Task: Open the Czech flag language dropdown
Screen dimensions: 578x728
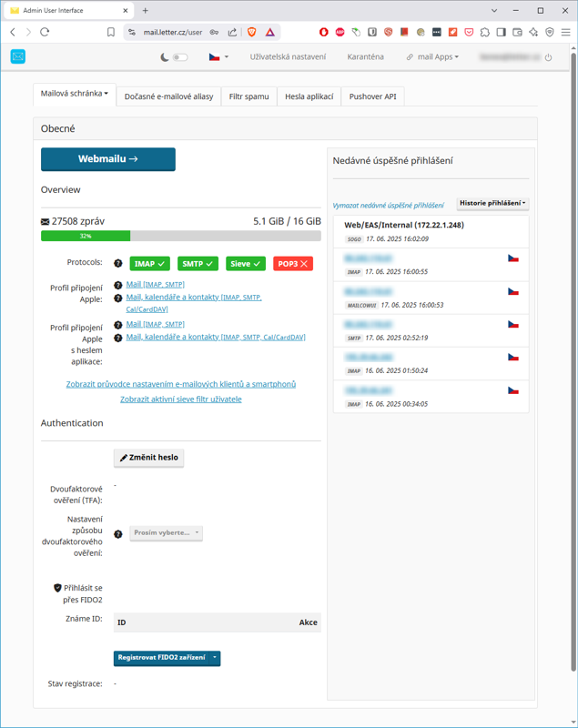Action: tap(218, 57)
